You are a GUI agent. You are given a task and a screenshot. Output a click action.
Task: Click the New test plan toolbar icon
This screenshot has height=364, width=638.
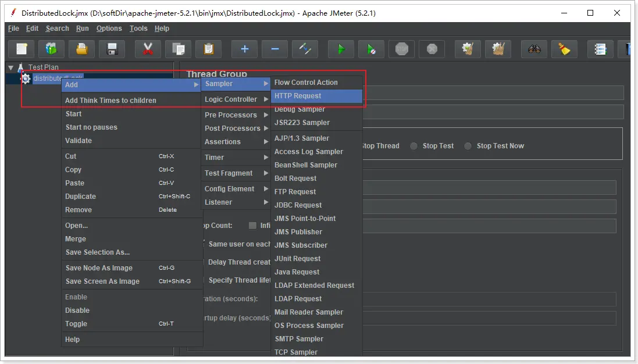tap(22, 49)
